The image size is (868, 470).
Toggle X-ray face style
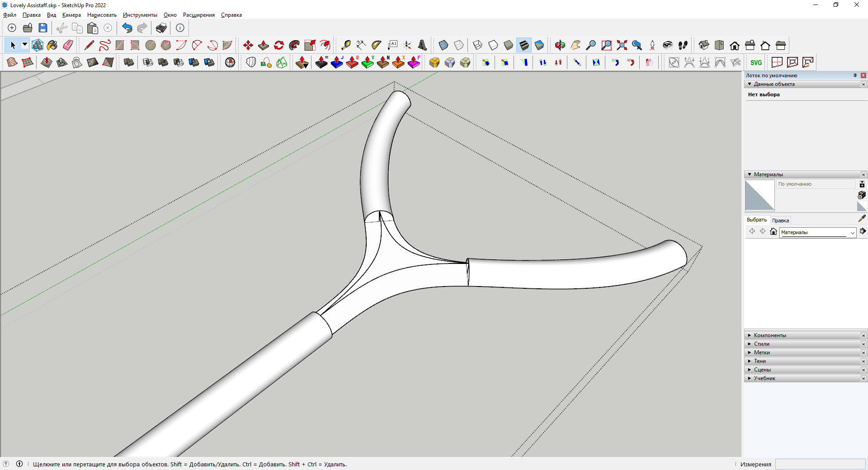pyautogui.click(x=443, y=45)
